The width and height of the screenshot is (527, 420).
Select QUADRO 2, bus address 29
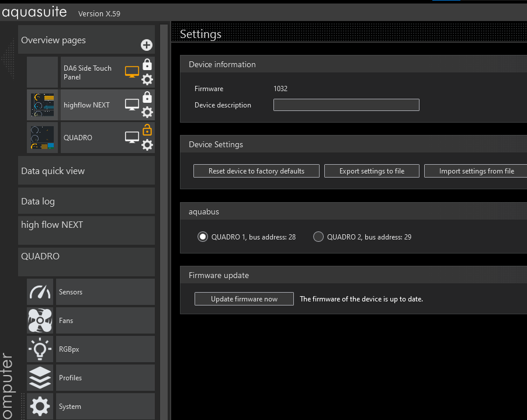(x=318, y=237)
